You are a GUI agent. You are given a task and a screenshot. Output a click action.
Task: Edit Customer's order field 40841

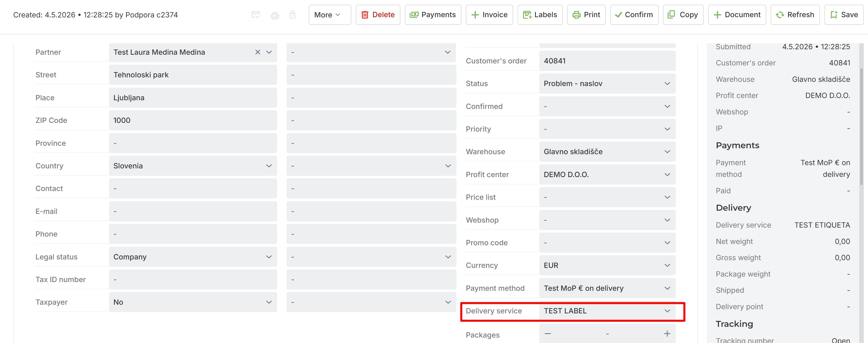(607, 61)
